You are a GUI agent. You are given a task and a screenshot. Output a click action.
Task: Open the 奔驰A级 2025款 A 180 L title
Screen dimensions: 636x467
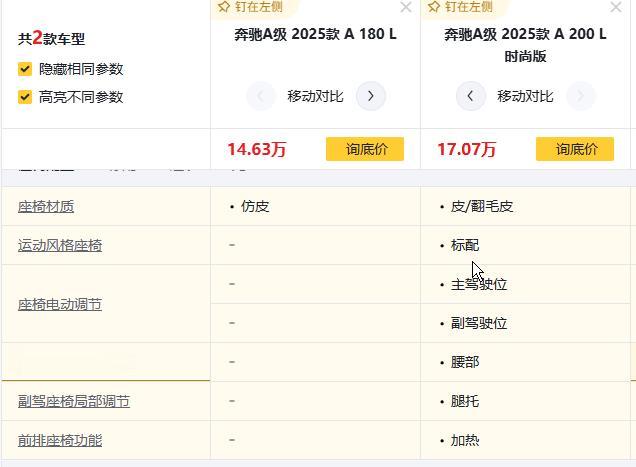point(315,34)
